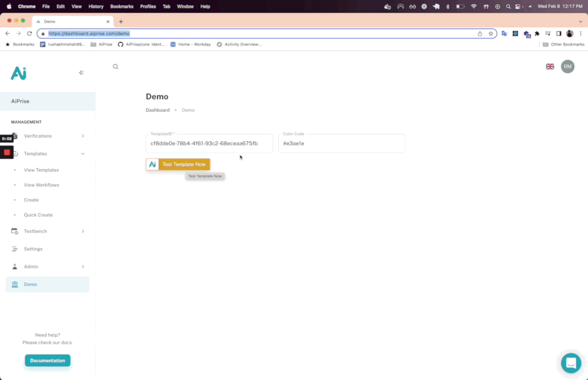Stop recording with the red square button
The image size is (588, 380).
(x=7, y=153)
